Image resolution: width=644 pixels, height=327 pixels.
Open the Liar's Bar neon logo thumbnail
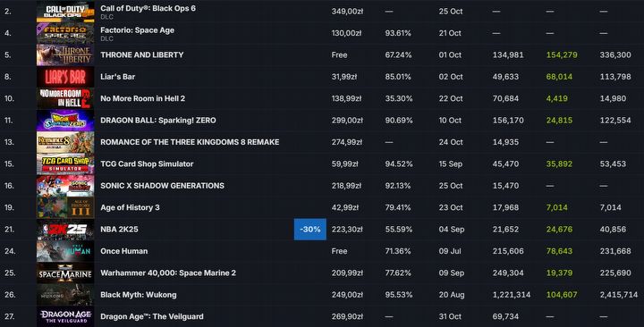(x=65, y=77)
